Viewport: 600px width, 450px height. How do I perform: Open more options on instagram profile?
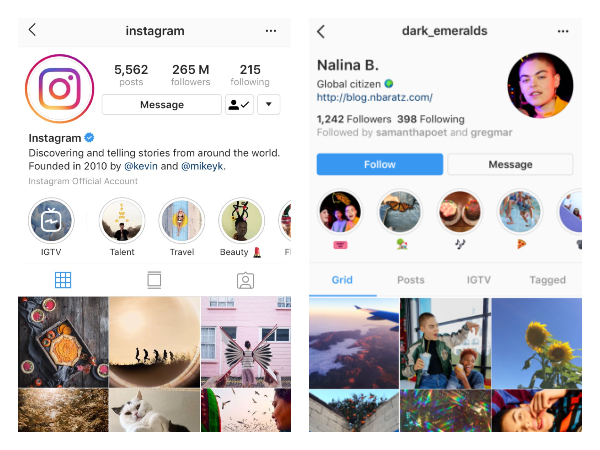coord(271,31)
